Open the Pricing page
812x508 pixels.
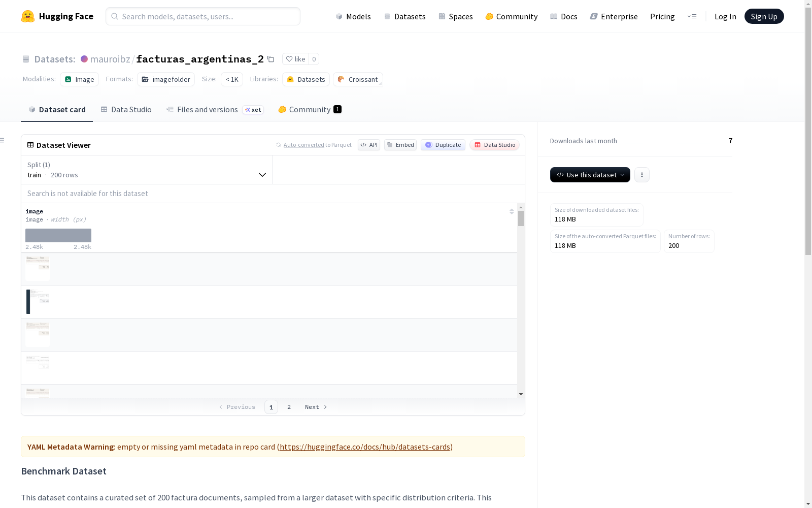662,16
